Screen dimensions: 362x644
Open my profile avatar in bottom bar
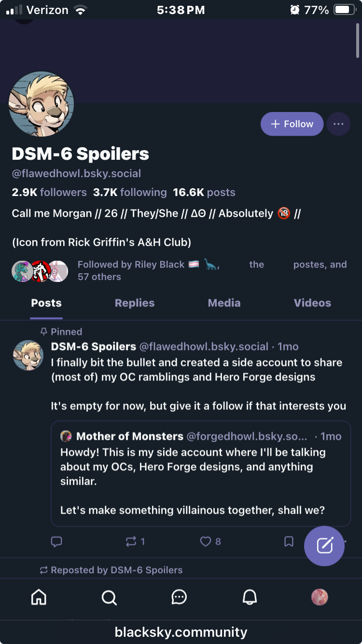[x=320, y=598]
